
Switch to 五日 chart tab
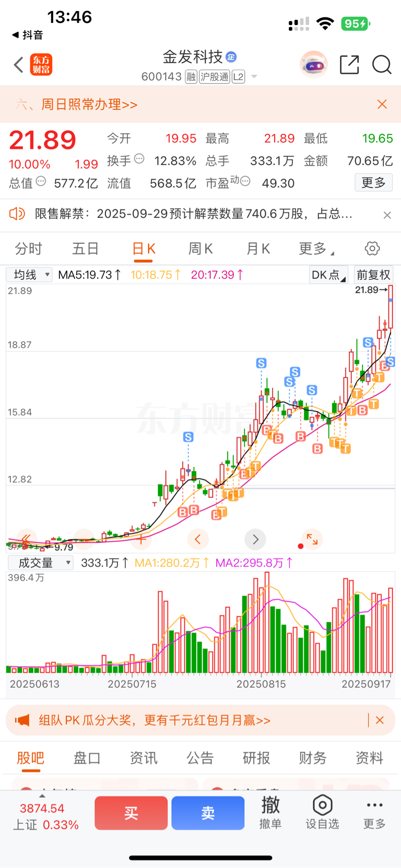[x=86, y=249]
